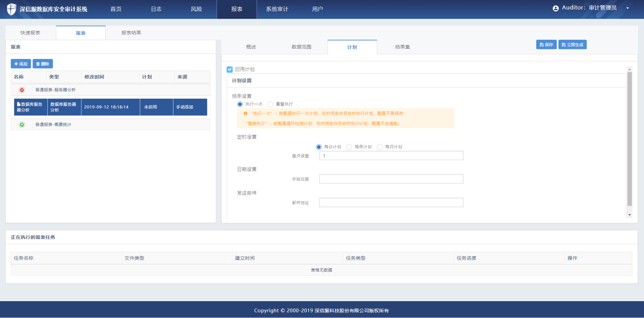Open the Auditor account dropdown arrow

tap(627, 9)
